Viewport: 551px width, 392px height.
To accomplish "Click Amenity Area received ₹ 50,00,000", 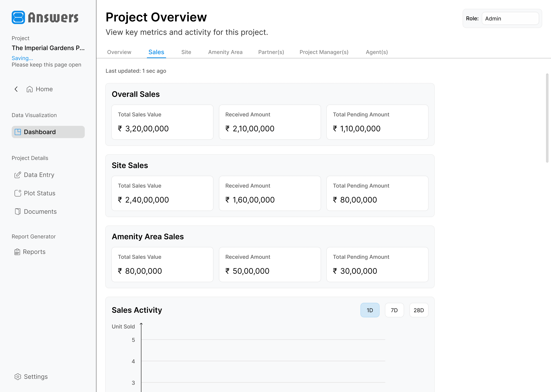I will click(x=247, y=271).
